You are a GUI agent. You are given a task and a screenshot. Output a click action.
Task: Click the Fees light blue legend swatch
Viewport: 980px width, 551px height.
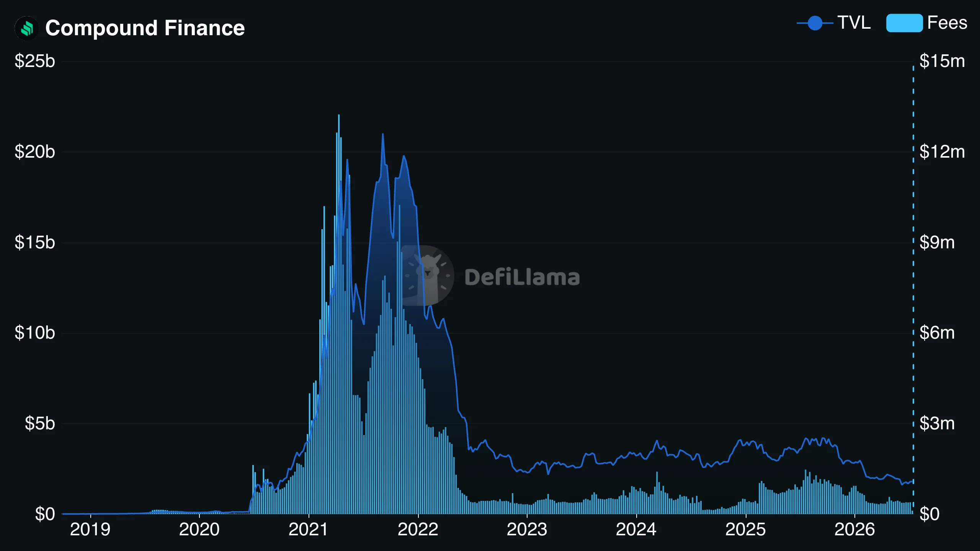tap(904, 23)
